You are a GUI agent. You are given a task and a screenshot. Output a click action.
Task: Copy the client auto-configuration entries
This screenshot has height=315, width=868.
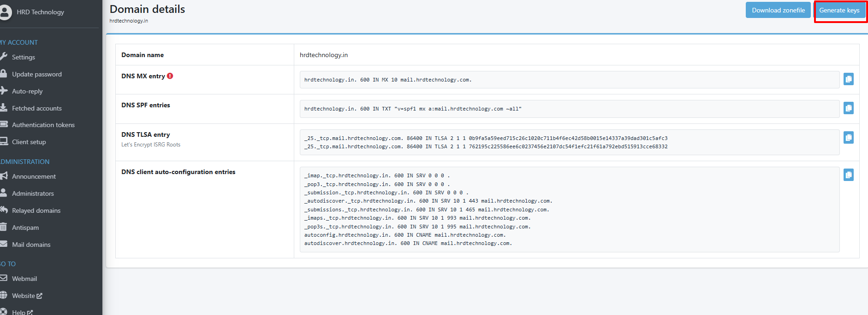(x=848, y=175)
